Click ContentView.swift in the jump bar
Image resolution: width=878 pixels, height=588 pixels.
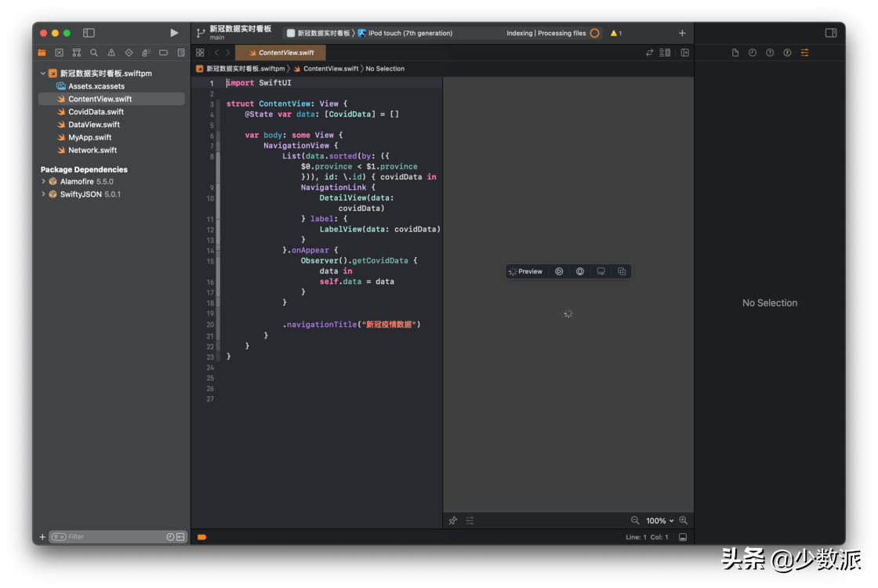326,69
